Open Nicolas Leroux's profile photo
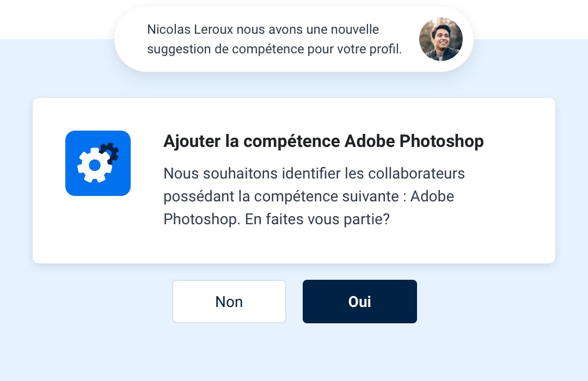The width and height of the screenshot is (588, 381). click(x=440, y=39)
